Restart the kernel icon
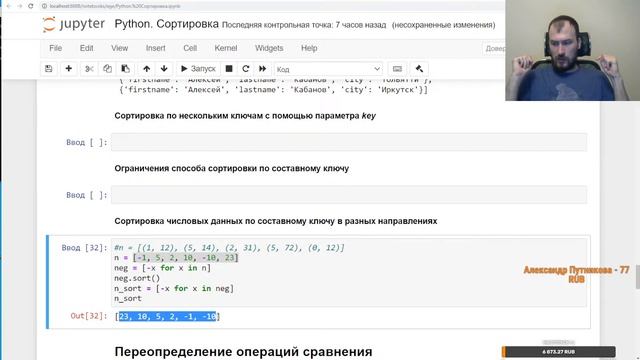This screenshot has height=360, width=640. pos(245,69)
